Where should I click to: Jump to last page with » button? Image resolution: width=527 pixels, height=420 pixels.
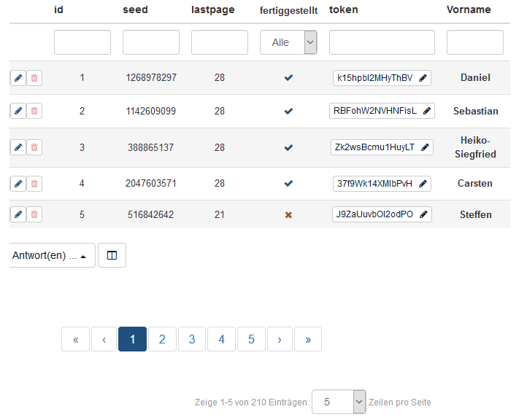[x=308, y=339]
